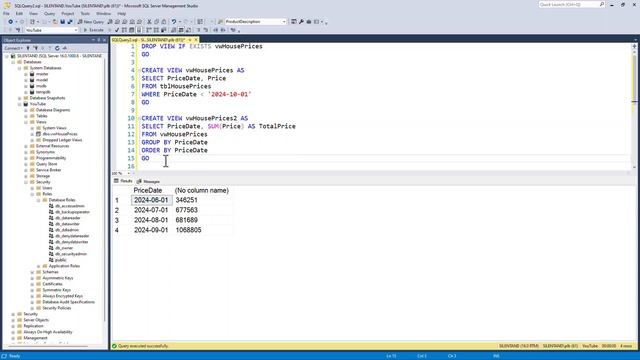The width and height of the screenshot is (640, 360).
Task: Click the Save file icon
Action: (62, 22)
